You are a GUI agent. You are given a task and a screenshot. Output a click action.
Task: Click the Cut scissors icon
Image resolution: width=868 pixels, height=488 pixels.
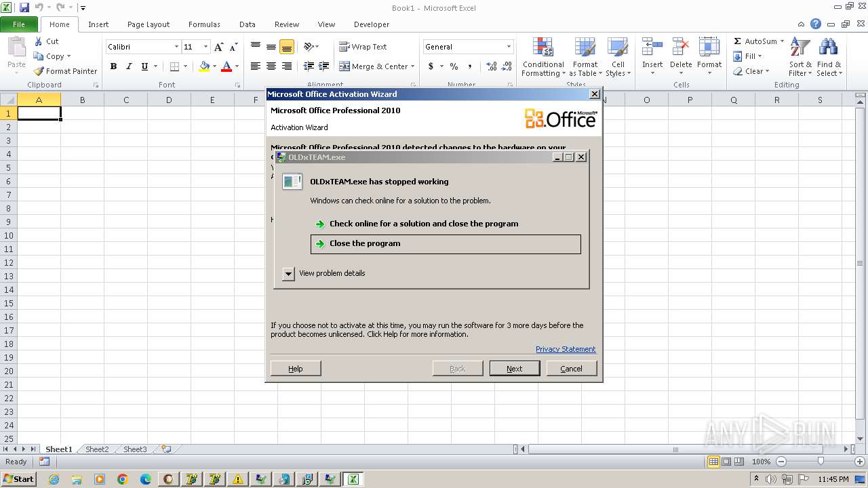click(39, 41)
